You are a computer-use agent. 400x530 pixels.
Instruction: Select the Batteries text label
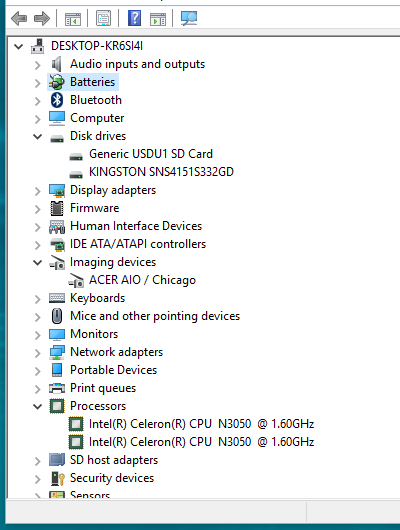click(92, 82)
